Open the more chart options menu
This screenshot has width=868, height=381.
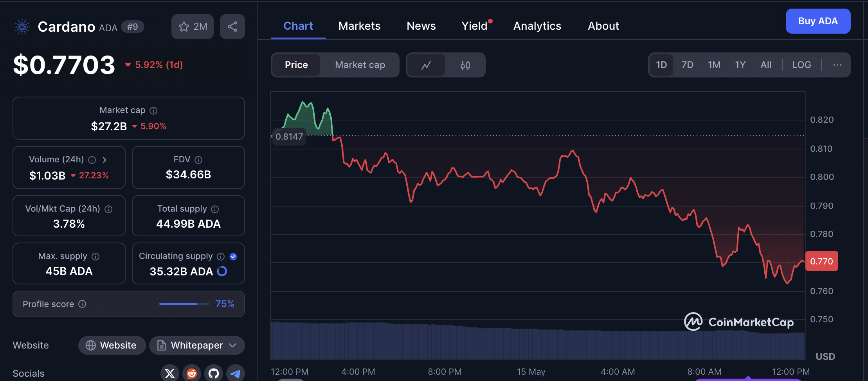[x=837, y=65]
